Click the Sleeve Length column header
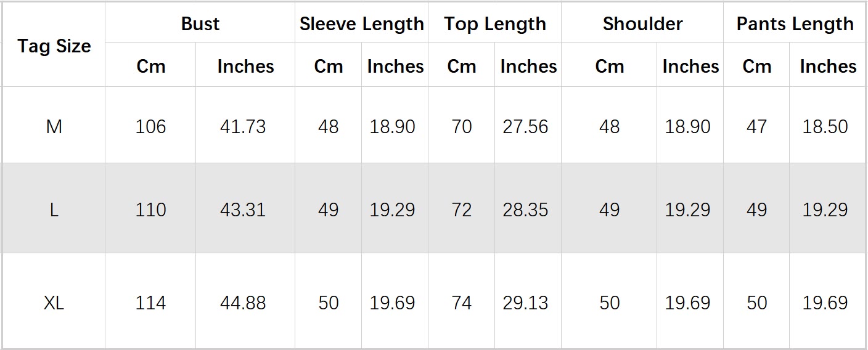This screenshot has height=350, width=868. (362, 24)
